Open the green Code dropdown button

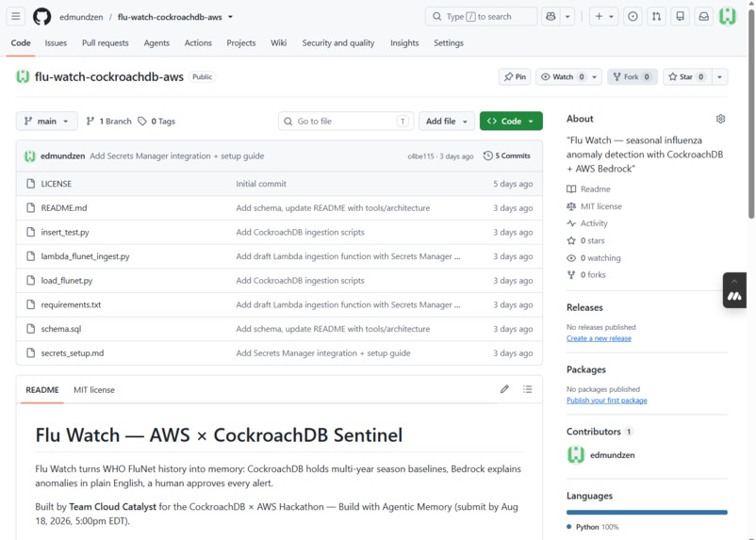(511, 121)
